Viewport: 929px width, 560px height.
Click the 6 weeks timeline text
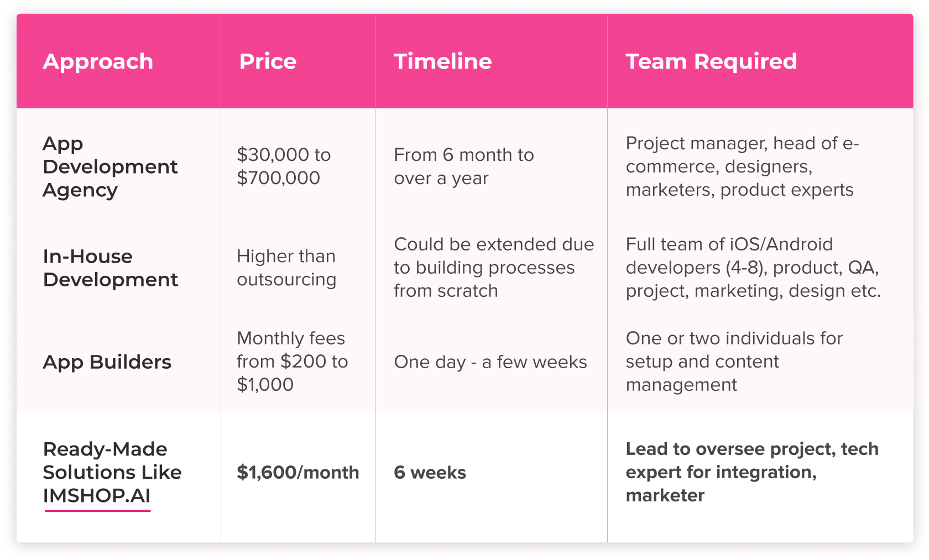pos(430,473)
